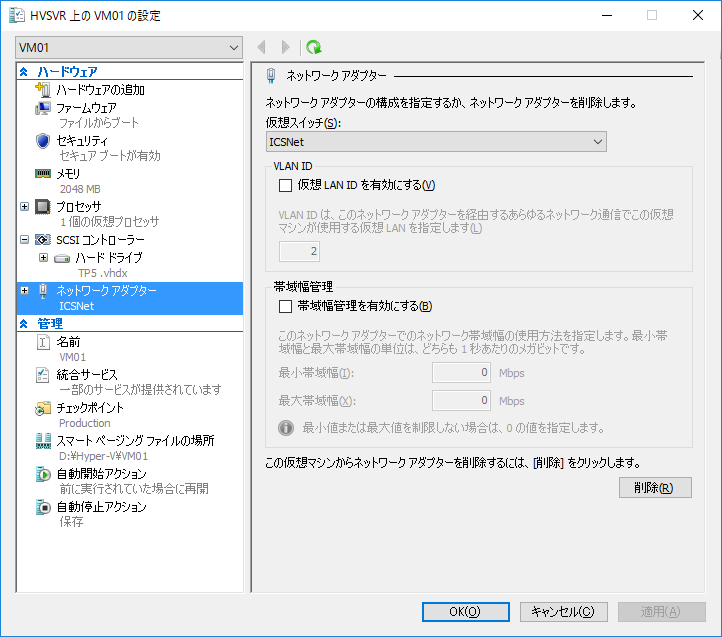This screenshot has width=722, height=637.
Task: Open the VM01 virtual machine dropdown
Action: (x=129, y=47)
